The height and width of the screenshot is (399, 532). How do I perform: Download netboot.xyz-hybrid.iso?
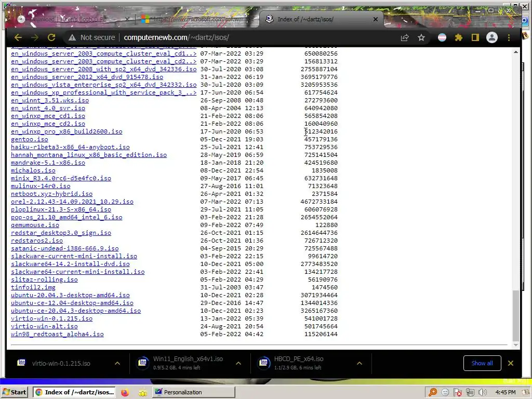pos(51,194)
